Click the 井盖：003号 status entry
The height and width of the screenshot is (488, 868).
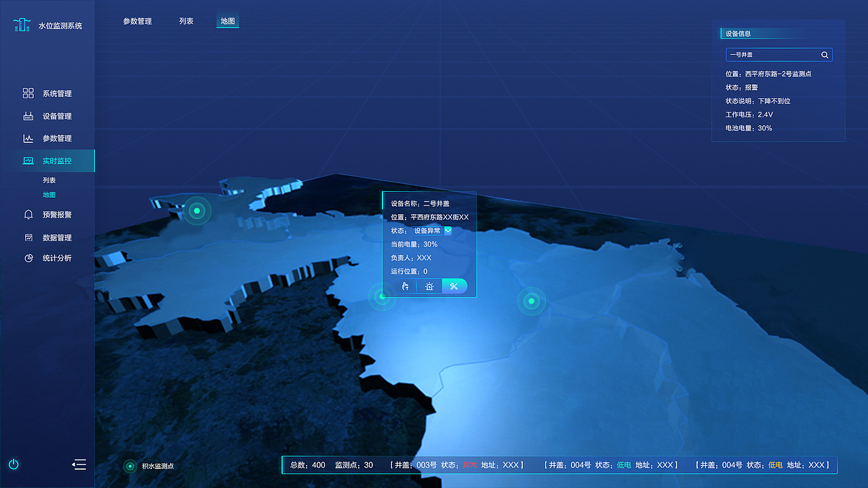(457, 465)
